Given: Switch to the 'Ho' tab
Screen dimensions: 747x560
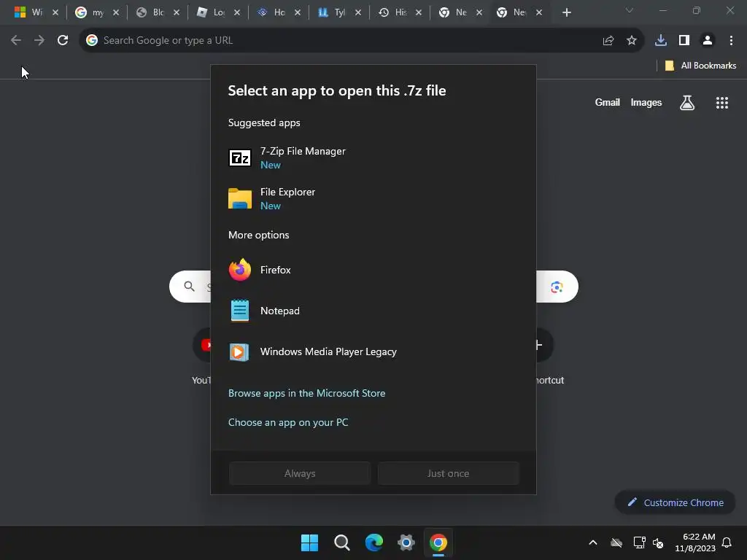Looking at the screenshot, I should pyautogui.click(x=271, y=12).
